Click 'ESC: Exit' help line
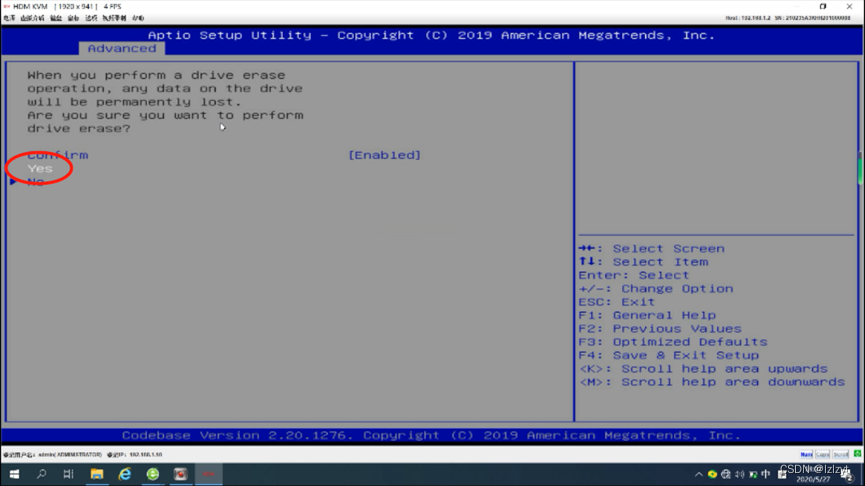Image resolution: width=865 pixels, height=486 pixels. 617,302
